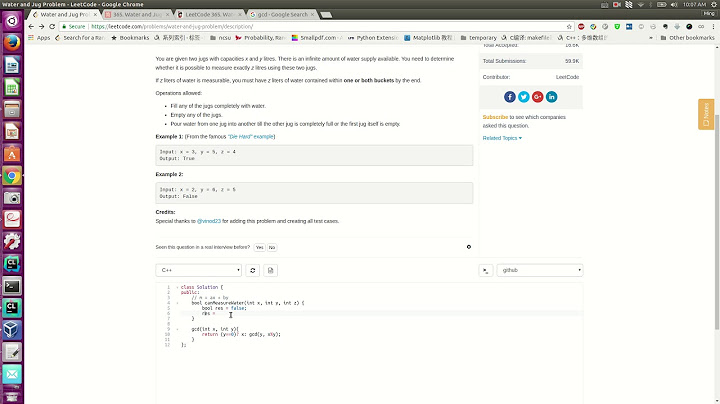Open LibreOffice Writer from the dock
The image size is (720, 404).
coord(12,65)
